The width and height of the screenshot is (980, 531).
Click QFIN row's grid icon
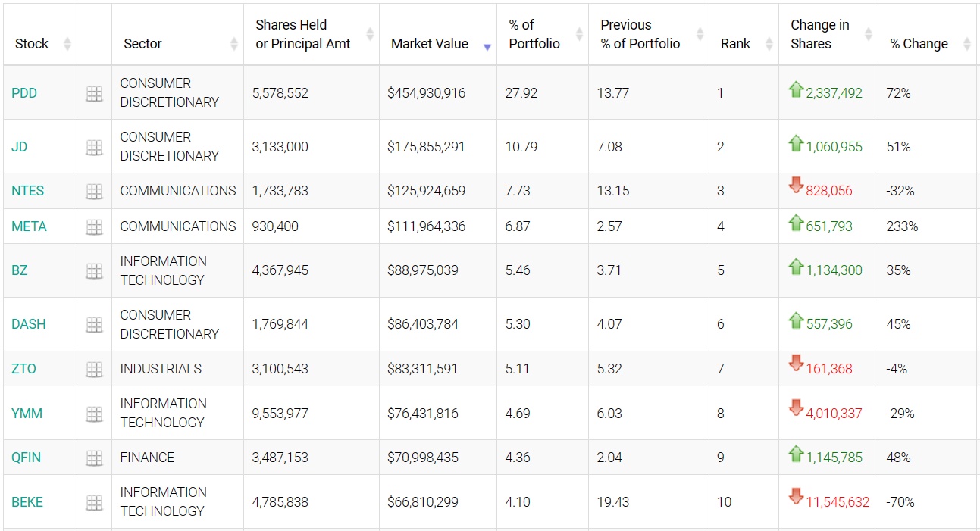click(94, 458)
